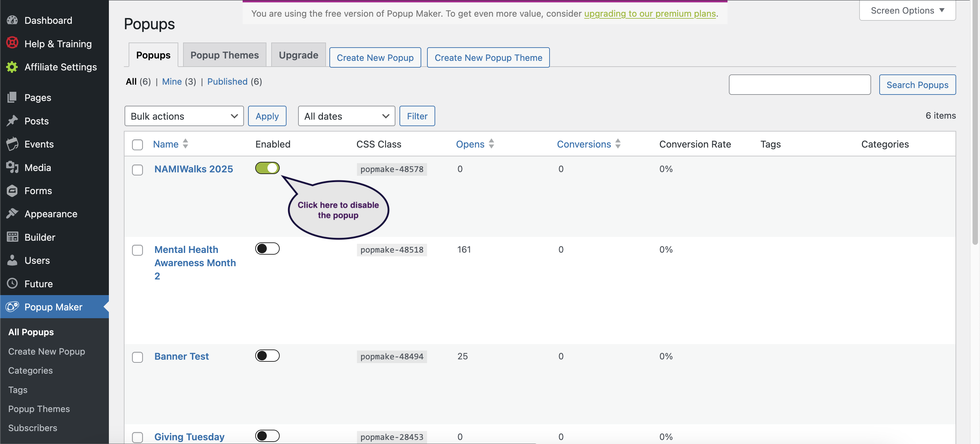Focus the Search Popups text field
The width and height of the screenshot is (980, 444).
(799, 85)
